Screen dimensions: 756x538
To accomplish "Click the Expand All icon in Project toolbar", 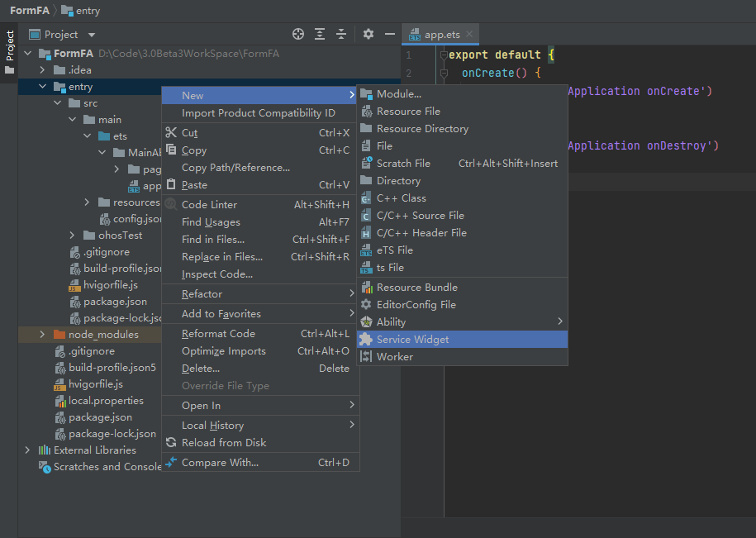I will click(x=320, y=34).
